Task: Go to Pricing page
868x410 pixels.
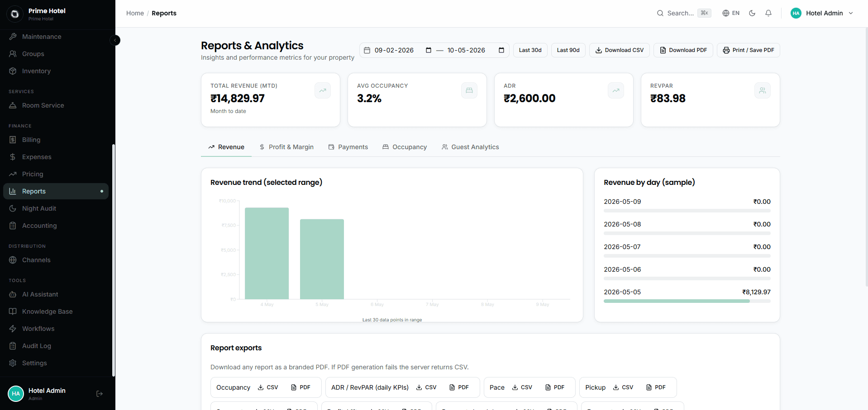Action: 56,174
